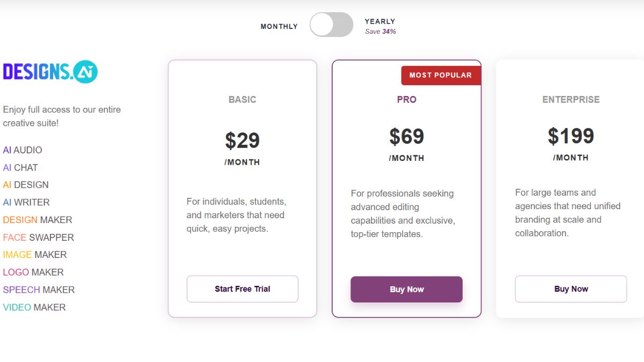Screen dimensions: 644x362
Task: Go to IMAGE MAKER
Action: [35, 255]
